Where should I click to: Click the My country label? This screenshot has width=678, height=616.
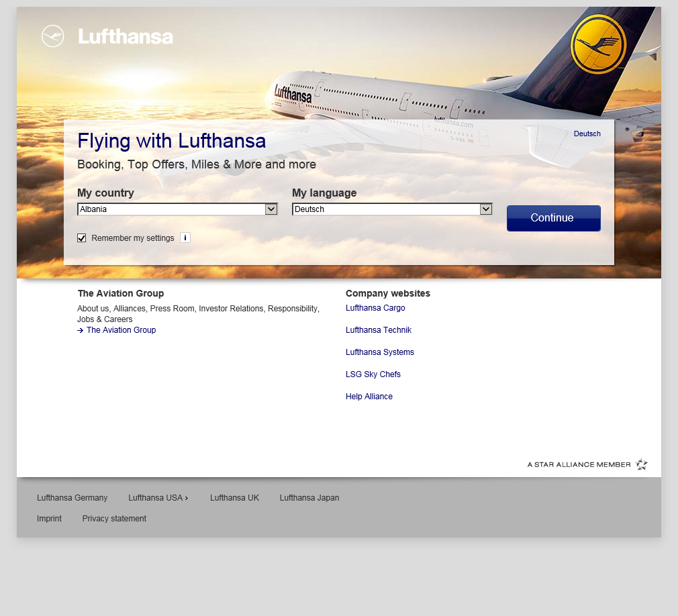click(105, 193)
